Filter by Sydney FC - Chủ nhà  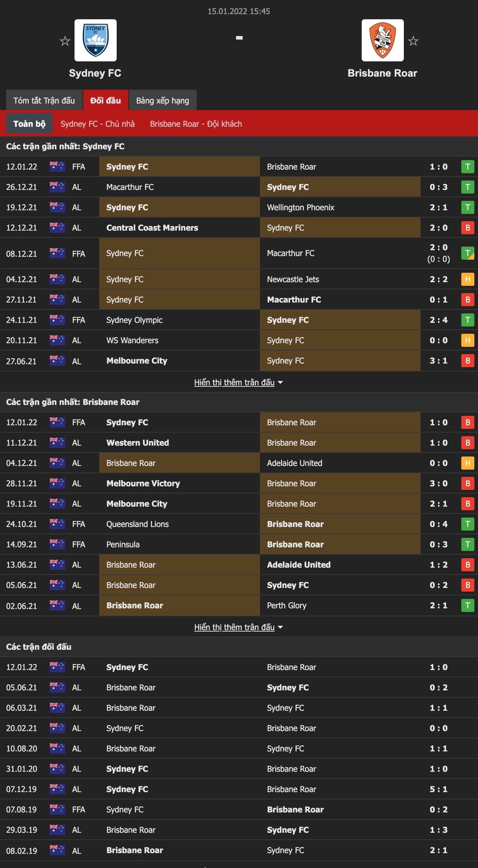click(97, 124)
